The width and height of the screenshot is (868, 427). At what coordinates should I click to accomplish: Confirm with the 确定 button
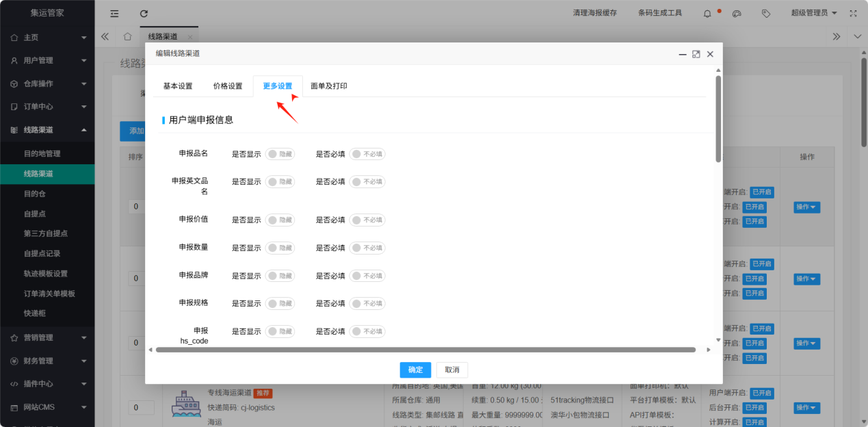(x=415, y=370)
